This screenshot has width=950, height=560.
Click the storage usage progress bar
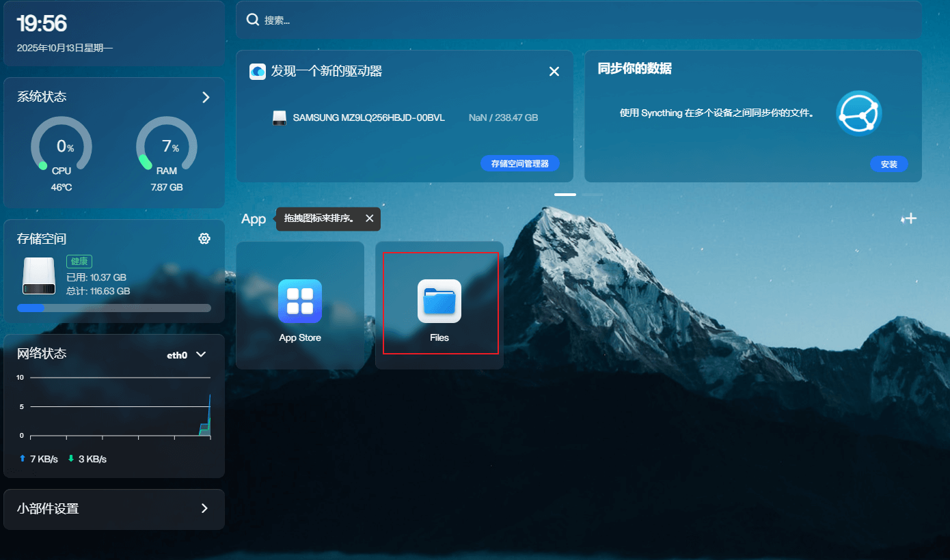(x=114, y=308)
